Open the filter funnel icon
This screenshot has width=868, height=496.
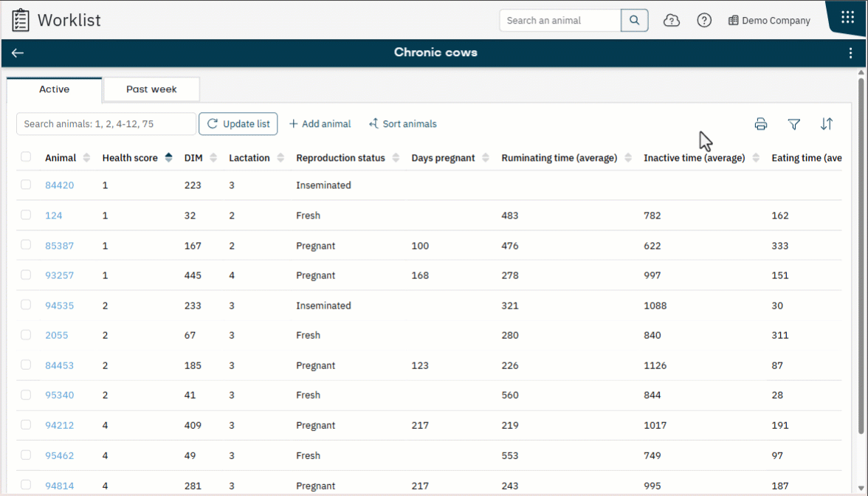(794, 124)
